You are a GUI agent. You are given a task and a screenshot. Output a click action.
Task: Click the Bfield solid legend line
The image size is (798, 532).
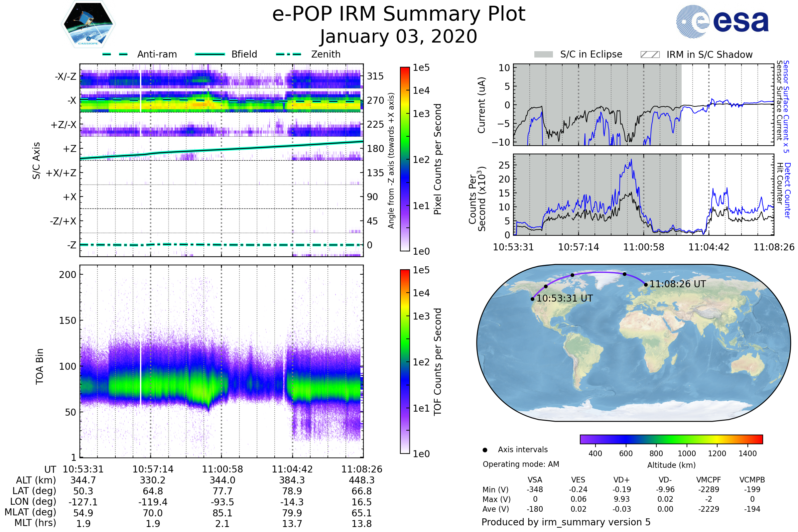[x=210, y=54]
